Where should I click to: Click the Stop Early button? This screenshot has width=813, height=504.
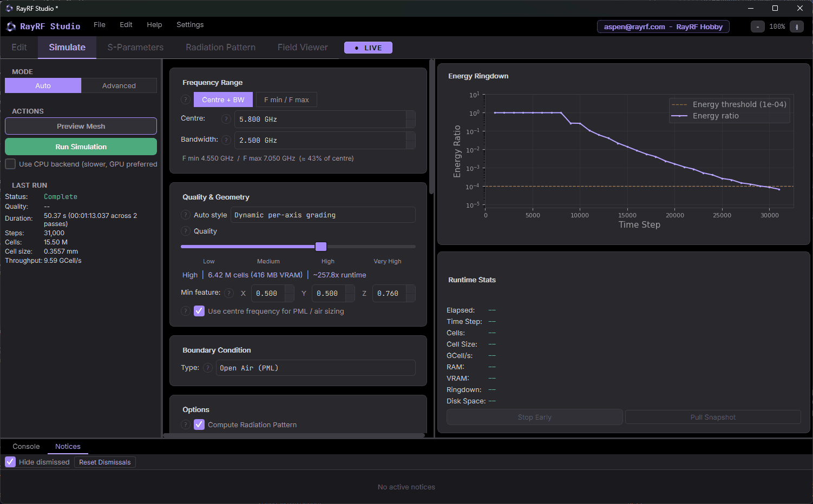click(535, 417)
